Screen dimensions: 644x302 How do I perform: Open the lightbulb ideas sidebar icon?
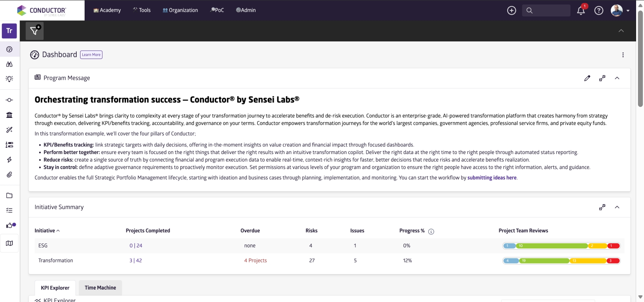tap(9, 79)
